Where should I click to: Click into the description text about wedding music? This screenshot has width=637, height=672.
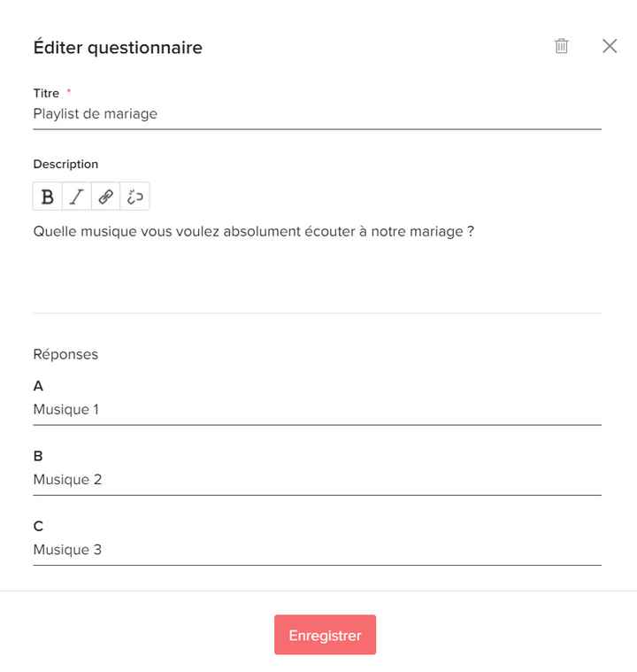coord(254,232)
